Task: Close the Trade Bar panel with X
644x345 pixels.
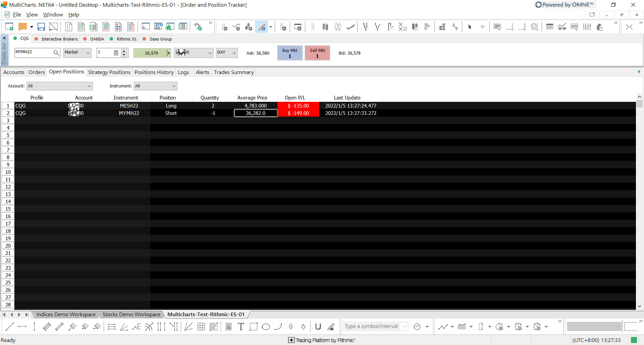Action: pyautogui.click(x=4, y=38)
